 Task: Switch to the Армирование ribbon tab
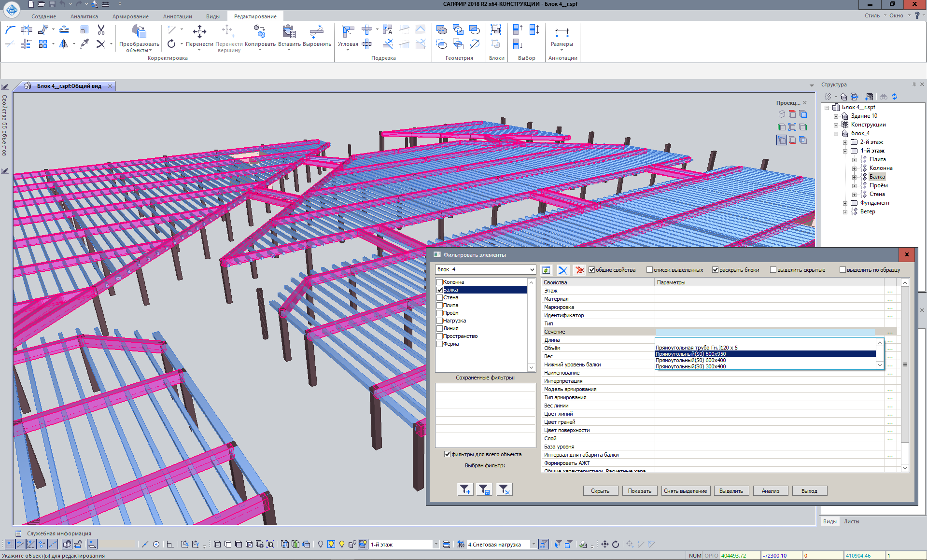tap(130, 16)
